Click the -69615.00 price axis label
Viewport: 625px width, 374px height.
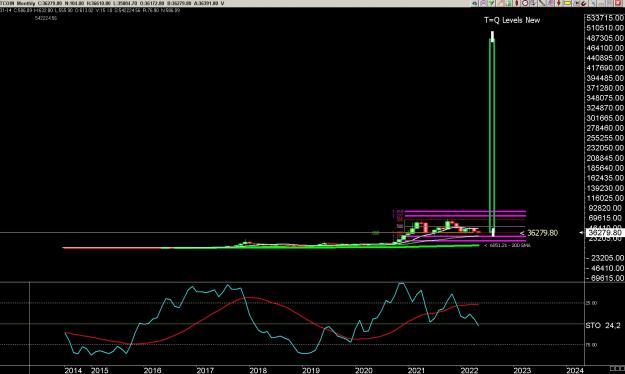(x=605, y=278)
